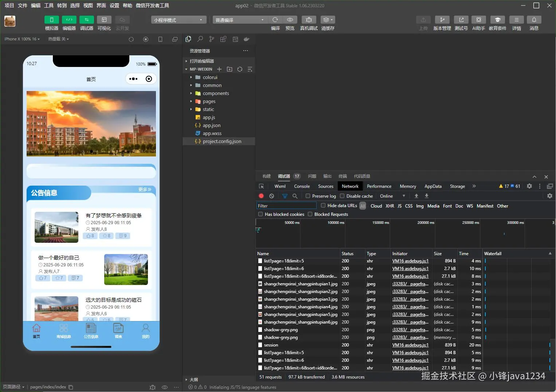Filter requests by XHR type
556x392 pixels.
point(390,206)
